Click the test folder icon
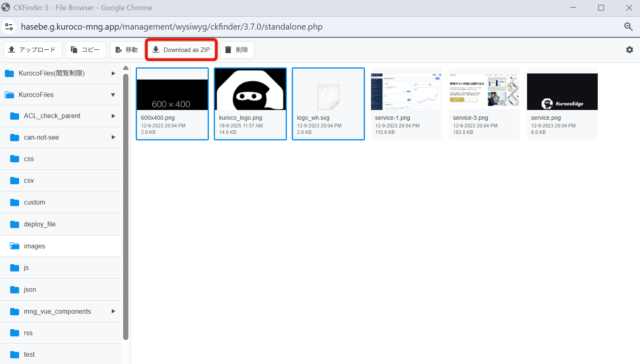This screenshot has width=640, height=364. point(15,354)
